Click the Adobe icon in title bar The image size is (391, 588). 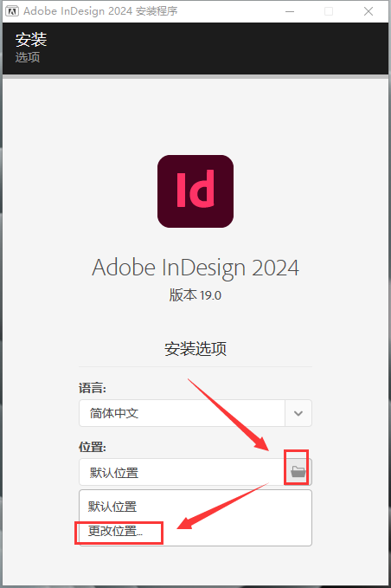pyautogui.click(x=12, y=11)
